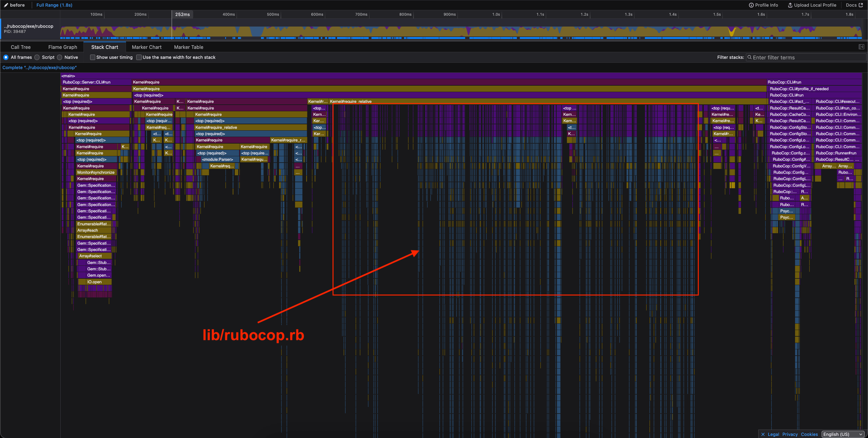Viewport: 868px width, 438px height.
Task: Open the Legal footer link
Action: point(773,434)
